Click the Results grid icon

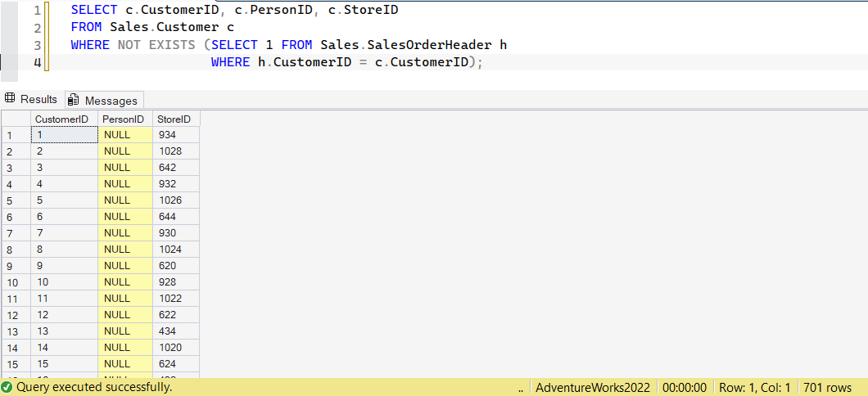pos(9,99)
